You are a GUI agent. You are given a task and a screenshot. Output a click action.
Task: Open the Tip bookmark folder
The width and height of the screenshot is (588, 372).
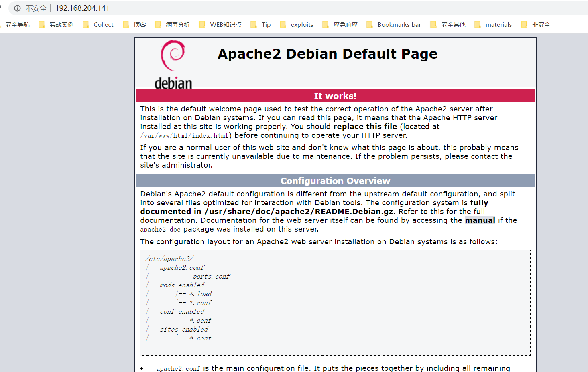[261, 24]
